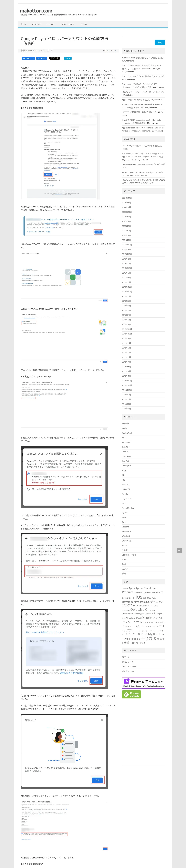This screenshot has height=868, width=186.
Task: Open the CONTACT menu item
Action: tap(51, 24)
